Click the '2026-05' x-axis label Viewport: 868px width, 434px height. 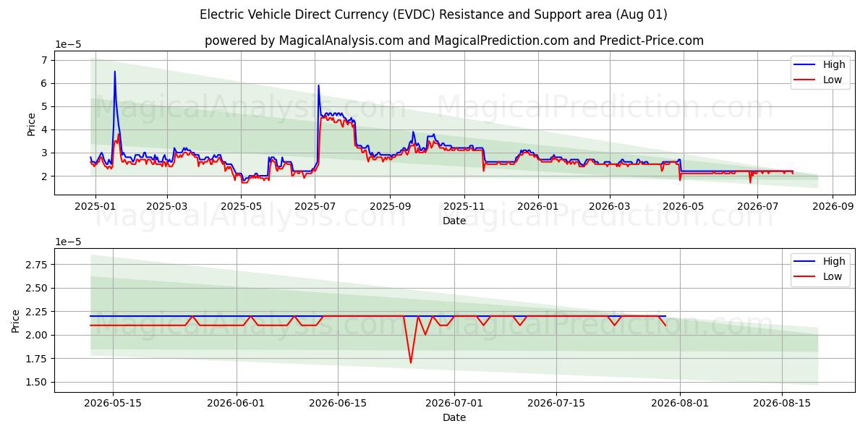coord(684,207)
